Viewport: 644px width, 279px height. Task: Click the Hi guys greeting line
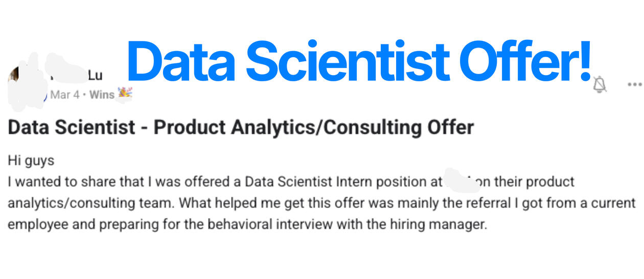coord(31,161)
